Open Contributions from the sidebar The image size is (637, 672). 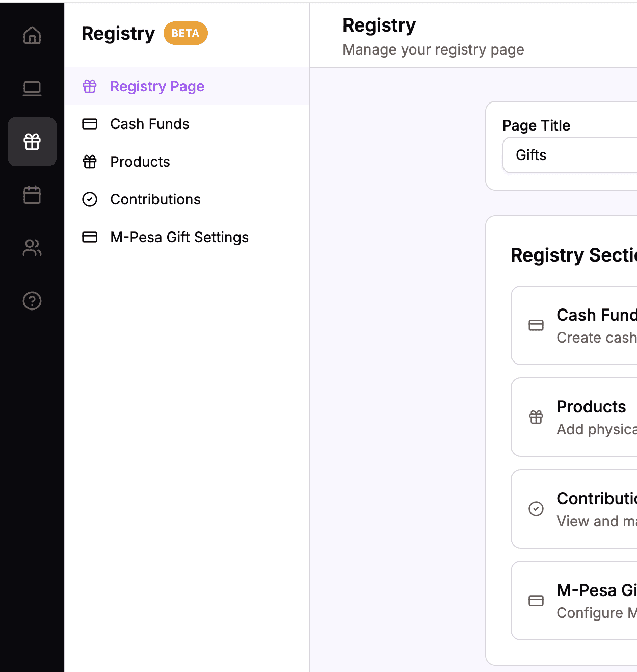(x=155, y=199)
